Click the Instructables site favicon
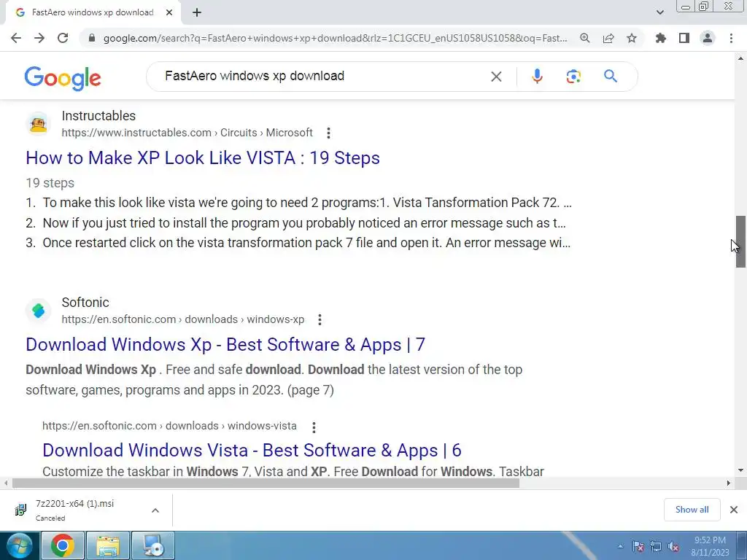Screen dimensions: 747x560 coord(38,124)
